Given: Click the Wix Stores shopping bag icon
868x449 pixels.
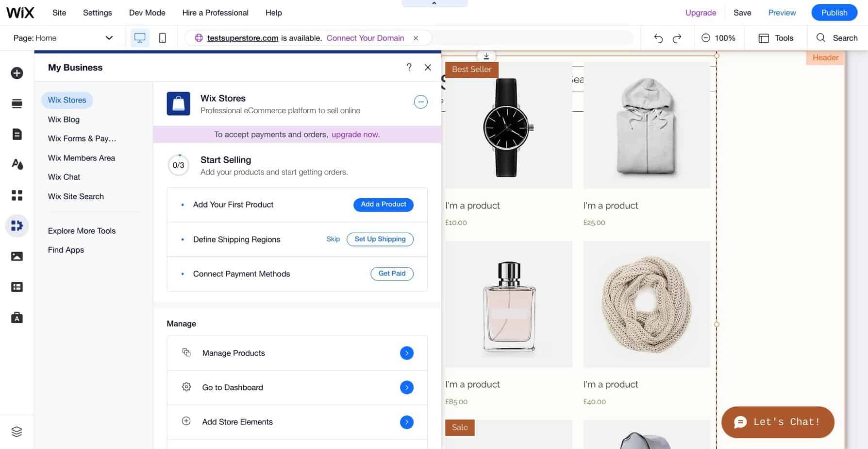Looking at the screenshot, I should click(179, 104).
